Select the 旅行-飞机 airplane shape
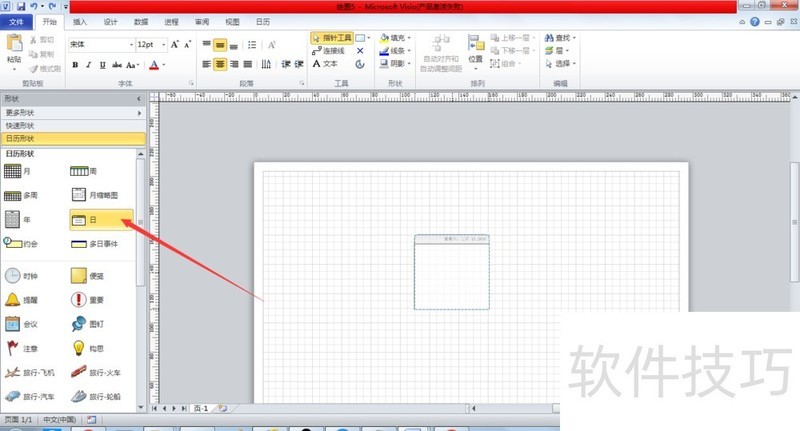 (29, 372)
